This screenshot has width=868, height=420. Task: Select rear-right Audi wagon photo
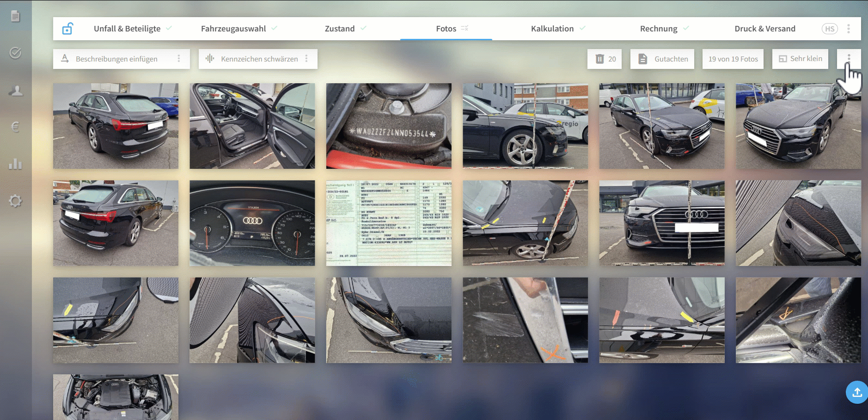(116, 223)
